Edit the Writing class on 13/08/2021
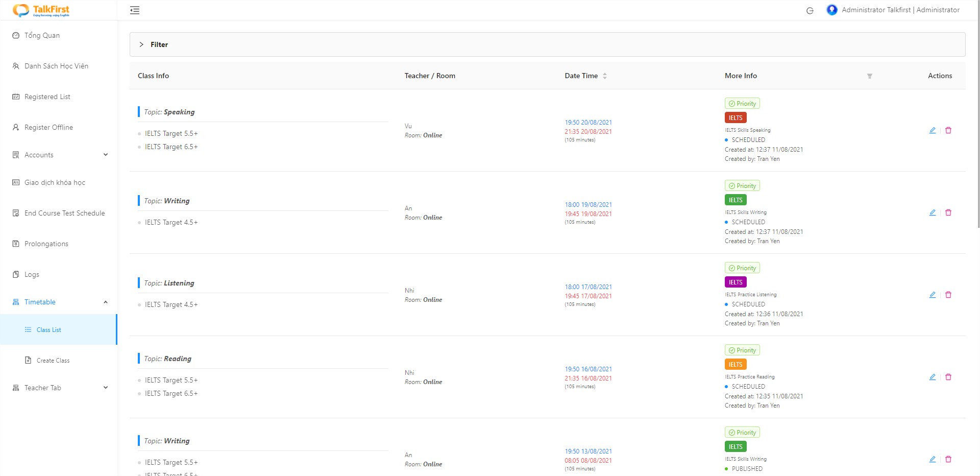 coord(933,459)
